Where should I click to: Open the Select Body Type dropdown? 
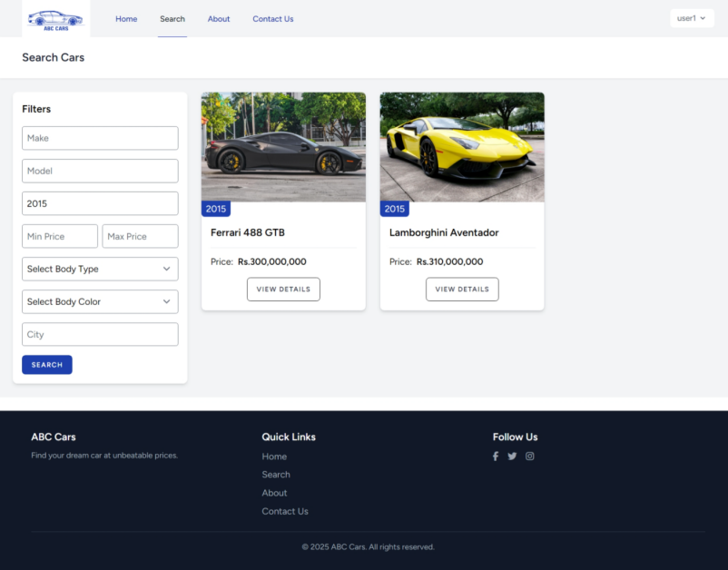click(x=100, y=269)
